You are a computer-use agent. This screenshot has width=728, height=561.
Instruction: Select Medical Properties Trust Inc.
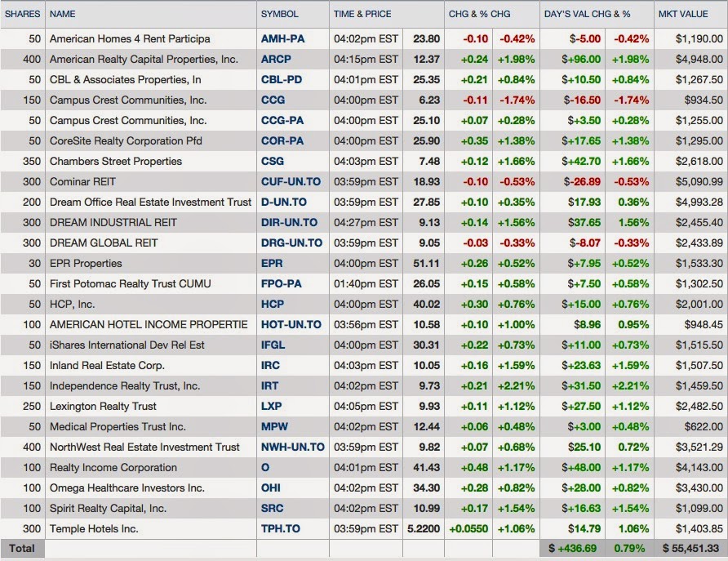pyautogui.click(x=118, y=427)
